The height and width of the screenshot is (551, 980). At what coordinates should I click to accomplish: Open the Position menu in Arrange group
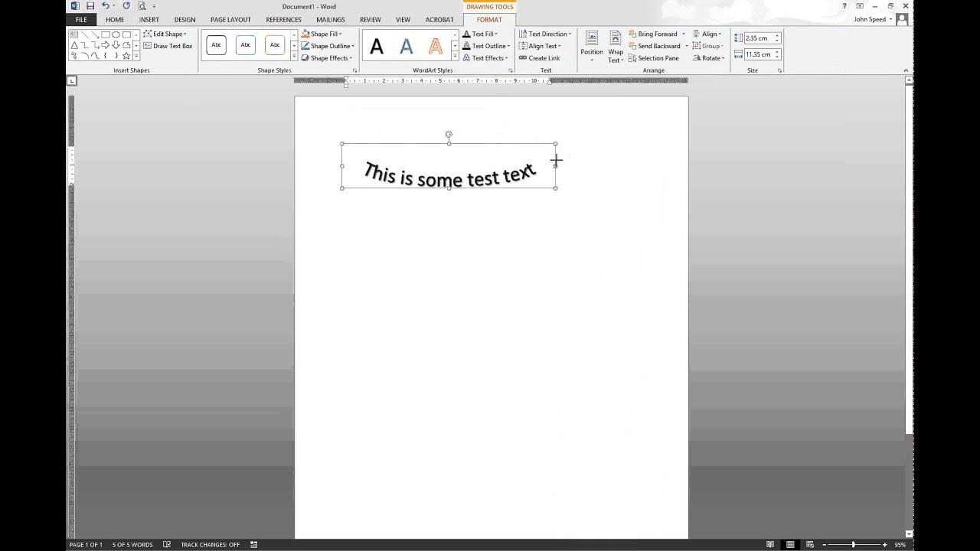pyautogui.click(x=591, y=47)
